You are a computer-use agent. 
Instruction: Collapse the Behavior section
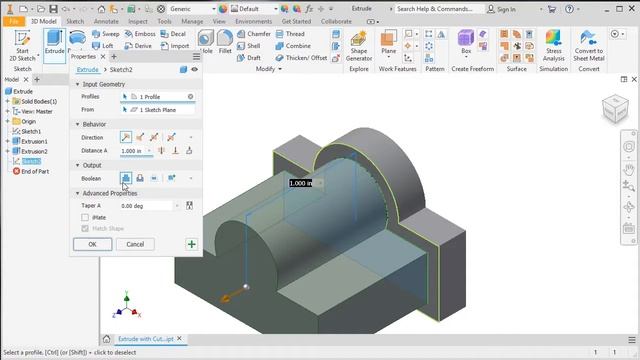pyautogui.click(x=78, y=124)
